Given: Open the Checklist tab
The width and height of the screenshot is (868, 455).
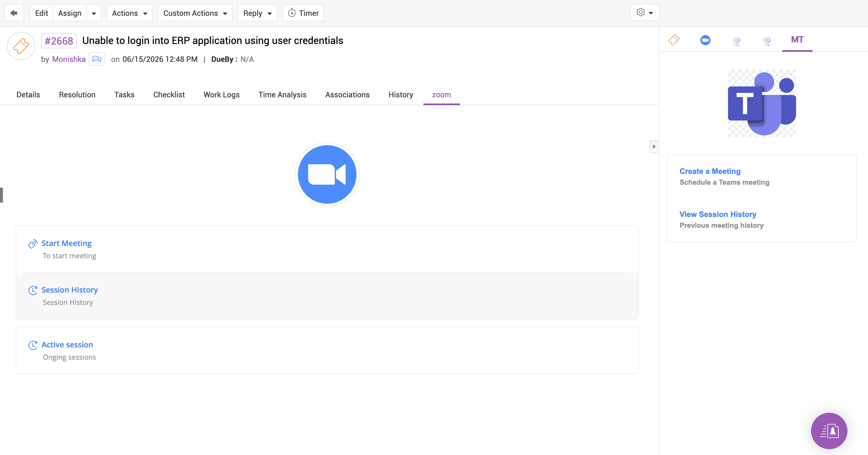Looking at the screenshot, I should coord(169,95).
